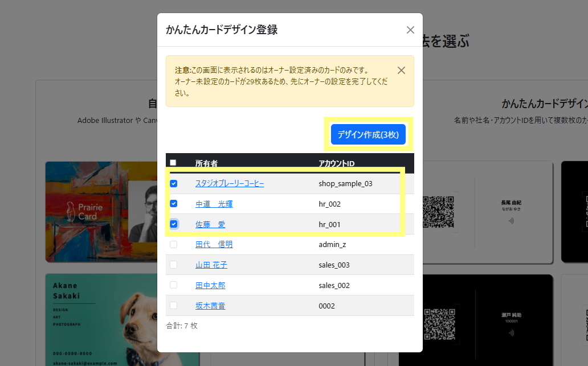Select the admin_z account ID cell
Image resolution: width=588 pixels, height=366 pixels.
click(x=332, y=245)
